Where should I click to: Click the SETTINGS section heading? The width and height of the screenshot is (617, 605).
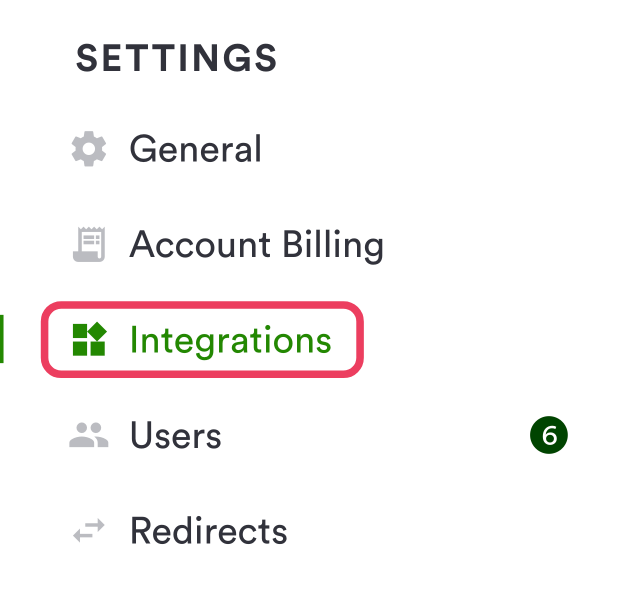pyautogui.click(x=177, y=59)
